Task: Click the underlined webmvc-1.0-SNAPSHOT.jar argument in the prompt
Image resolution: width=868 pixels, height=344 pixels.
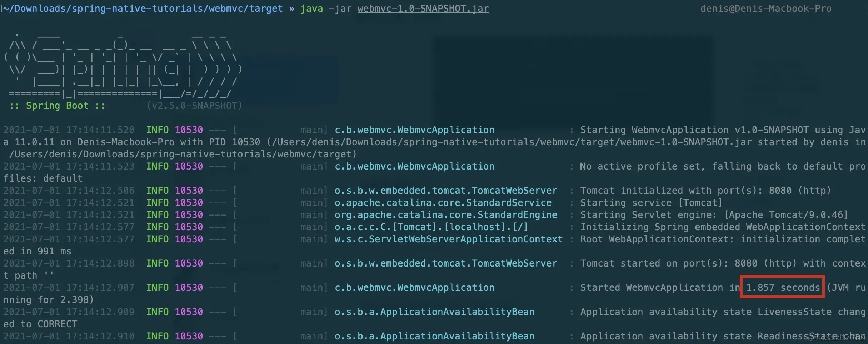Action: pos(423,9)
